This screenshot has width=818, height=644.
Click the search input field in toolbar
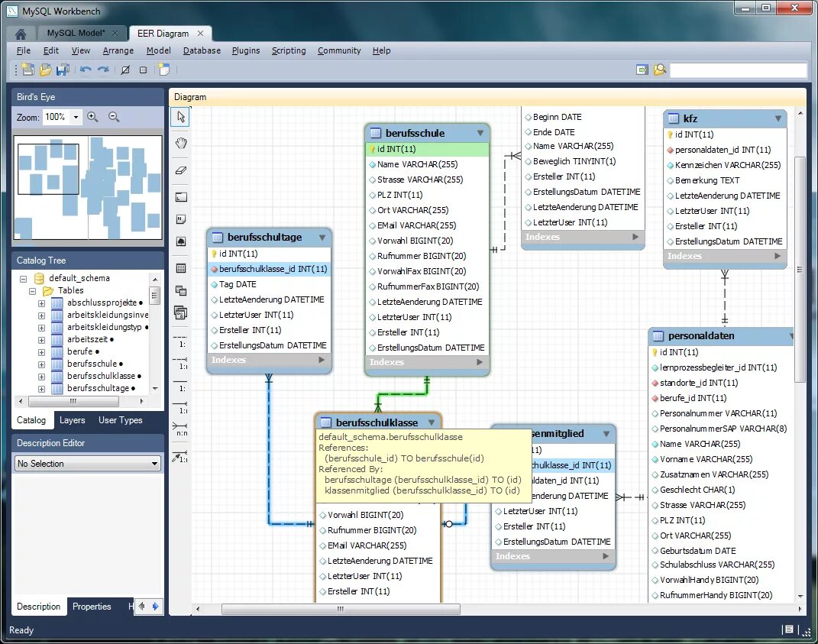(738, 70)
